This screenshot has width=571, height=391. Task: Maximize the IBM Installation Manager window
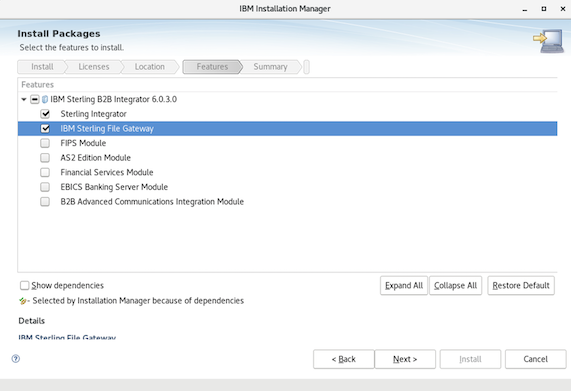[x=544, y=9]
